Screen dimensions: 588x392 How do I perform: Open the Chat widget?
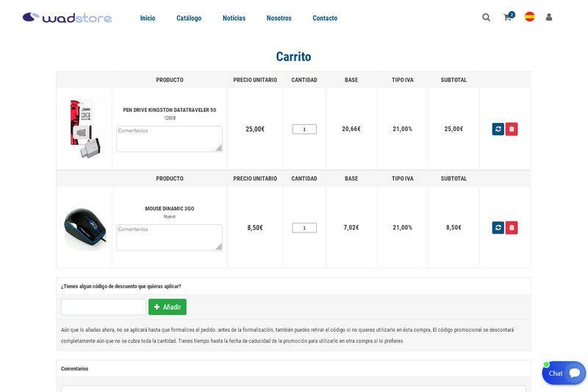pyautogui.click(x=564, y=373)
